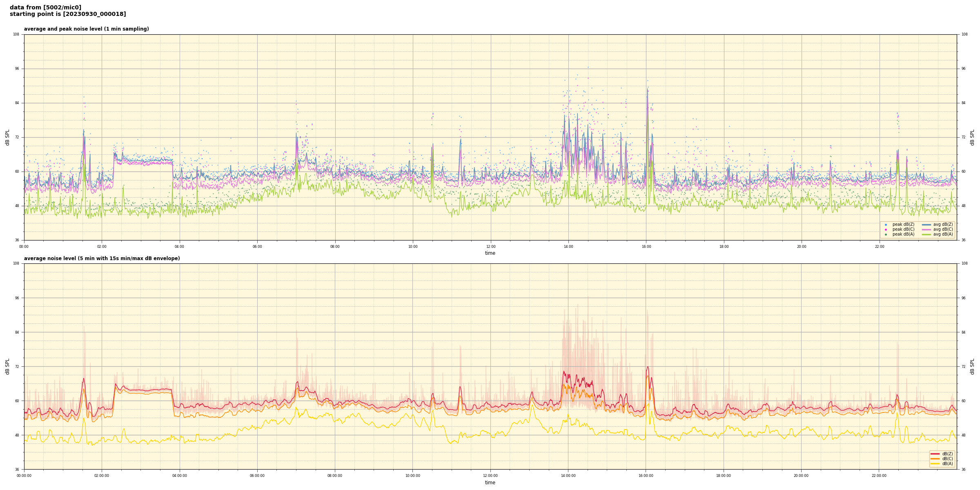Click the 'time' x-axis label of upper chart
Viewport: 980px width, 490px height.
click(x=490, y=253)
